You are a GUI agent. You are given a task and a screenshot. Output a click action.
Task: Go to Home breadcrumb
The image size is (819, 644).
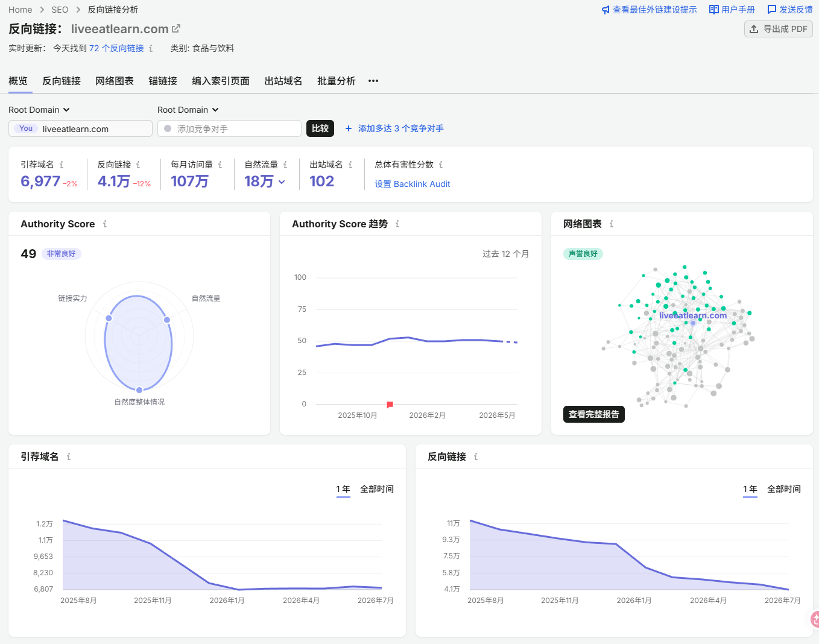[x=21, y=10]
